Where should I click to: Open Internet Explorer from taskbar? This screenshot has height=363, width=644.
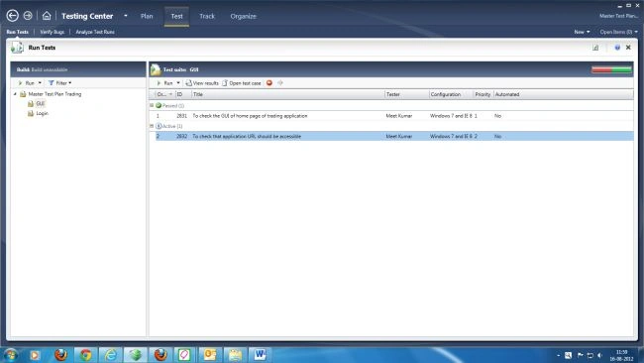tap(111, 355)
